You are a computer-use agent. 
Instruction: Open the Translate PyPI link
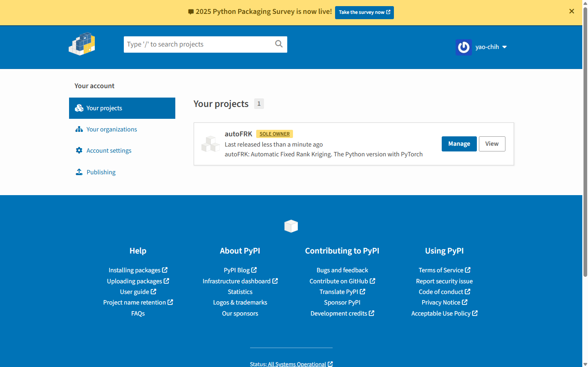tap(342, 292)
